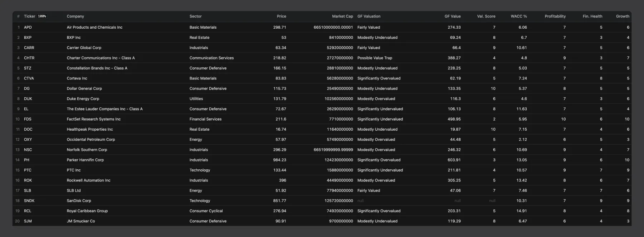
Task: Select the SNDK ticker cell
Action: (x=29, y=201)
